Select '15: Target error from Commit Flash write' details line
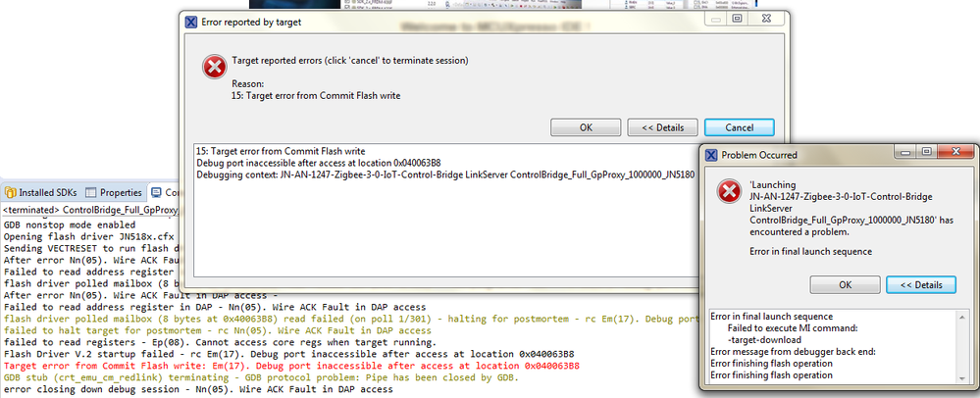Screen dimensions: 980x398 pos(281,151)
